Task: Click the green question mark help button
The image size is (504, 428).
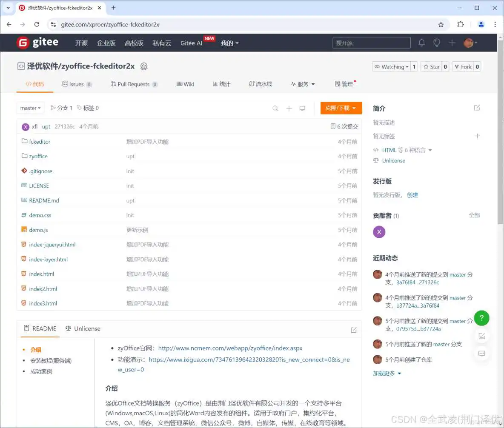Action: [481, 318]
